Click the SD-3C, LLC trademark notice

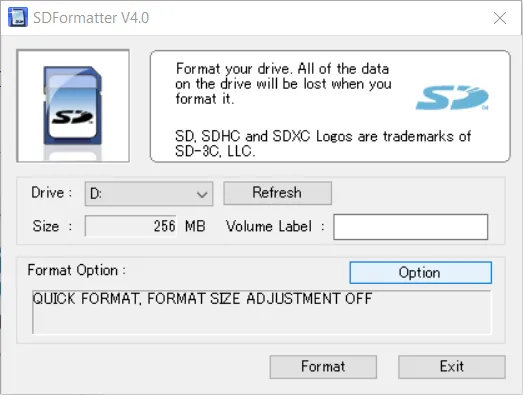click(323, 144)
